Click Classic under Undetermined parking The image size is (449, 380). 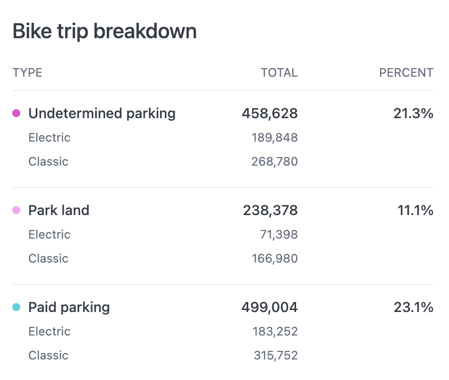[48, 162]
